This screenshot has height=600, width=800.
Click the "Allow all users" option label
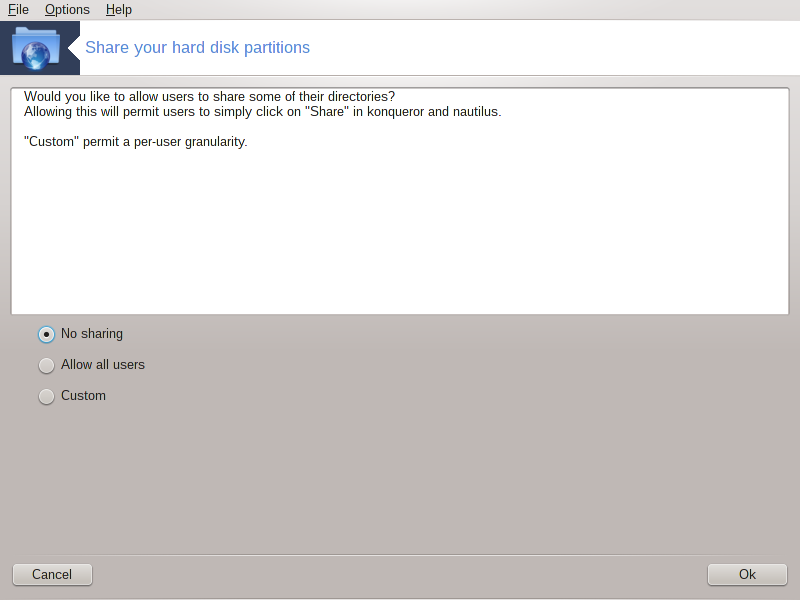coord(103,365)
